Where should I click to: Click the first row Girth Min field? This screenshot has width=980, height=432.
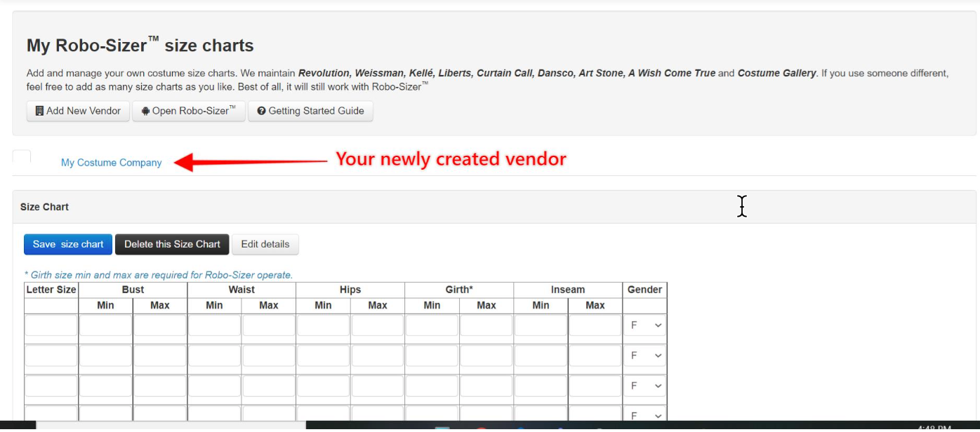[432, 325]
